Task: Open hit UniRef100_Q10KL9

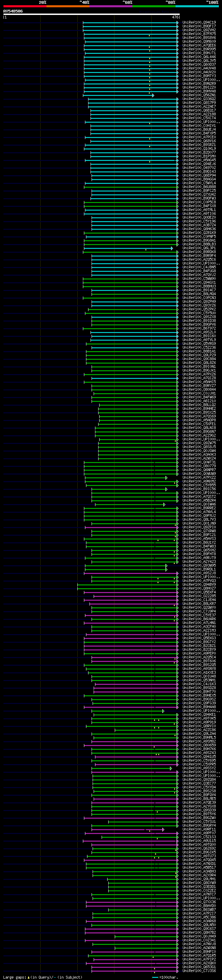Action: [x=199, y=148]
